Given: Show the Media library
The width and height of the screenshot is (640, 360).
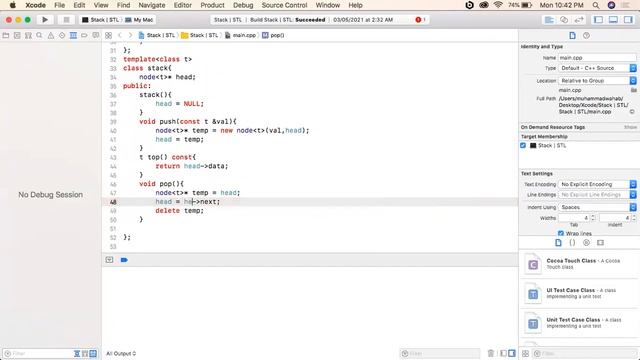Looking at the screenshot, I should tap(600, 242).
